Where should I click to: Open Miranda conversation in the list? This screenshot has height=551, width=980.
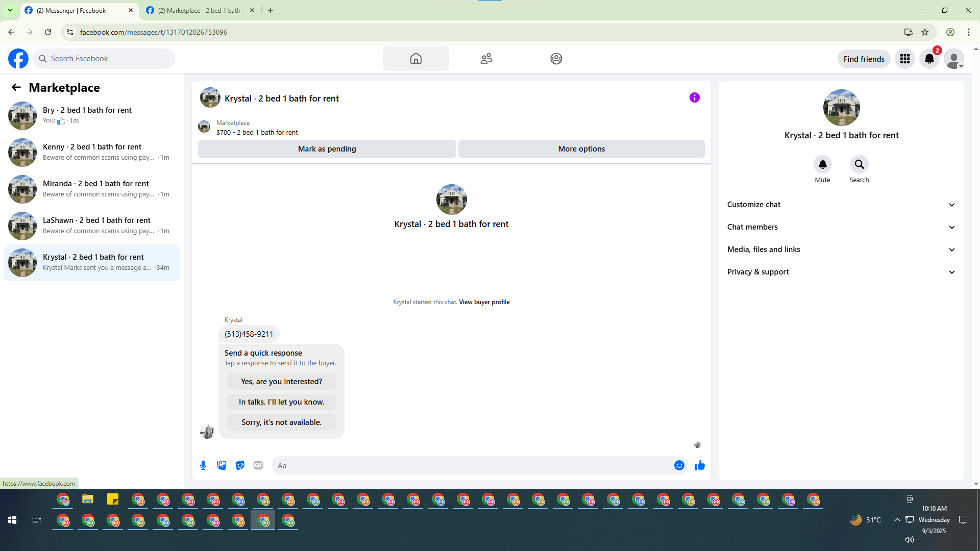(x=92, y=189)
